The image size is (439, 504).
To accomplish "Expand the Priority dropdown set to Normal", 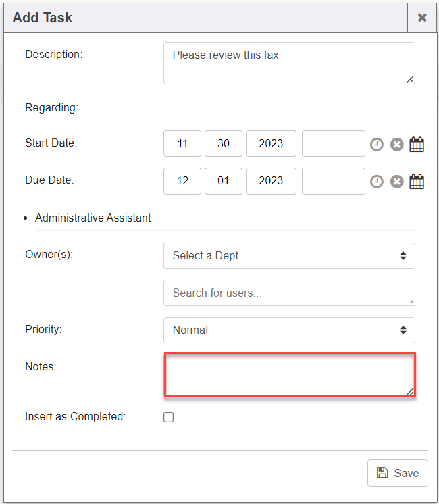I will point(289,330).
